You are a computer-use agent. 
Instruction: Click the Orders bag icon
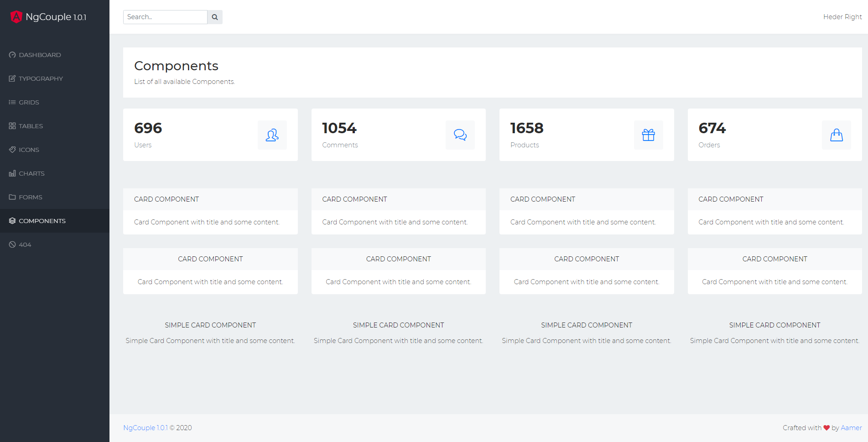click(837, 135)
